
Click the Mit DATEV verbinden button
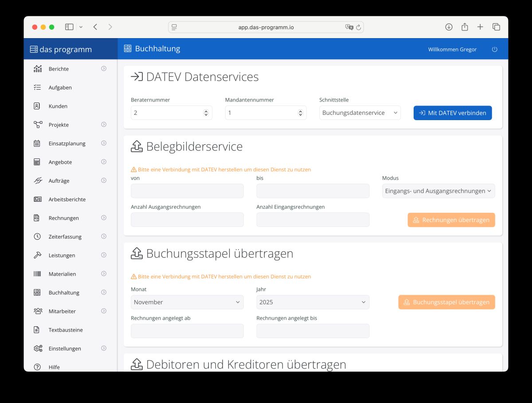coord(452,113)
